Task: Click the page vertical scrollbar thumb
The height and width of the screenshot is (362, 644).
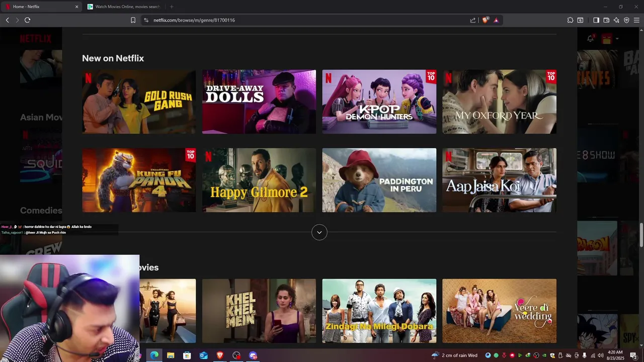Action: pos(641,235)
